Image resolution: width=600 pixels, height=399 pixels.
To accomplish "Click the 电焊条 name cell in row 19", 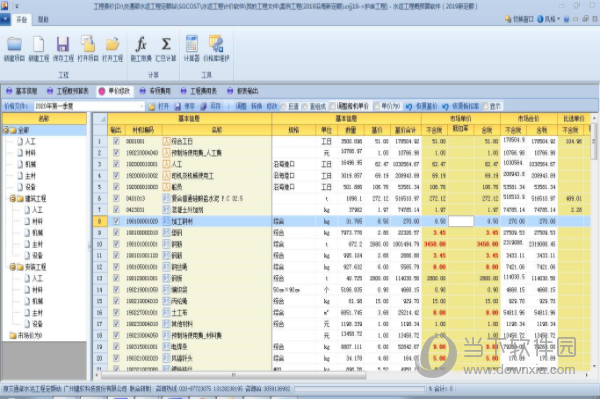I will (217, 347).
